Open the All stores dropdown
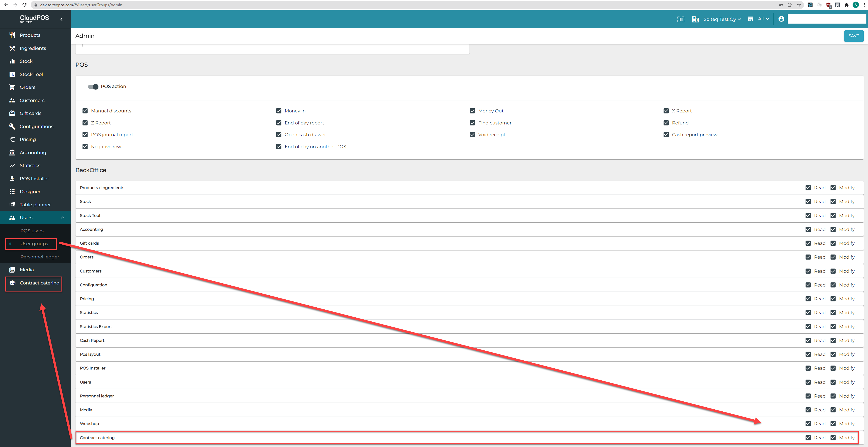The width and height of the screenshot is (868, 447). 763,19
